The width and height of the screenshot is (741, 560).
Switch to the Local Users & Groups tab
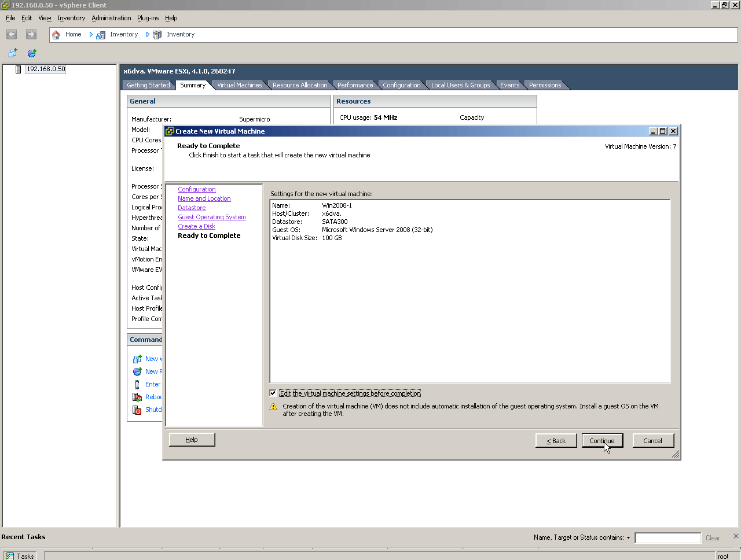[460, 85]
